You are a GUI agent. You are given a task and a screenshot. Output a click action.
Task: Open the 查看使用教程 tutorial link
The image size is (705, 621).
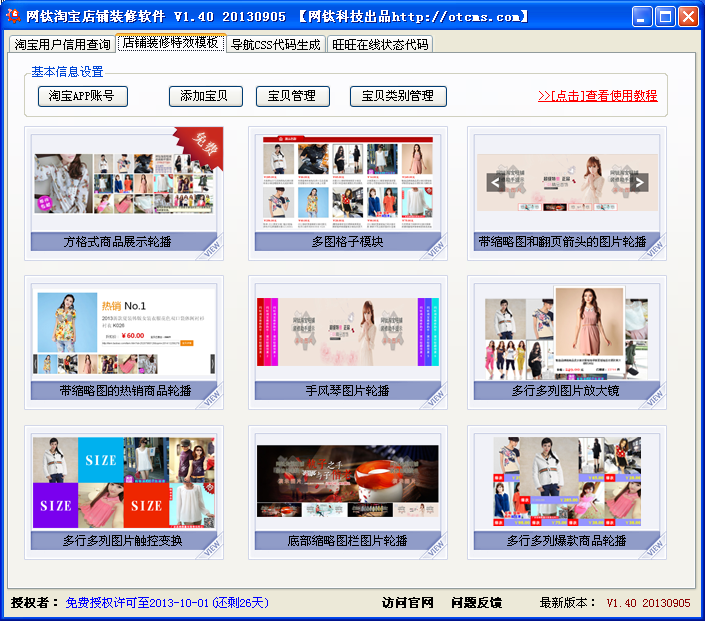click(597, 96)
